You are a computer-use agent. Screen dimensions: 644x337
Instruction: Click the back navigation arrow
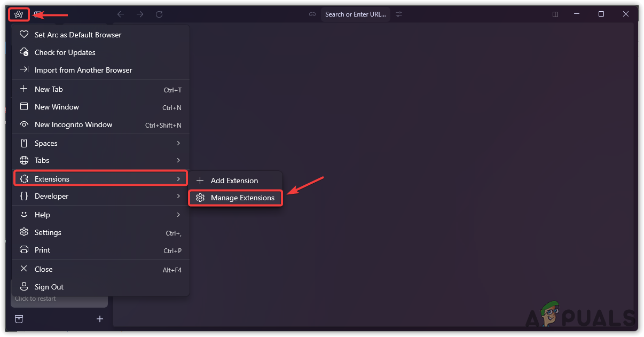tap(120, 14)
